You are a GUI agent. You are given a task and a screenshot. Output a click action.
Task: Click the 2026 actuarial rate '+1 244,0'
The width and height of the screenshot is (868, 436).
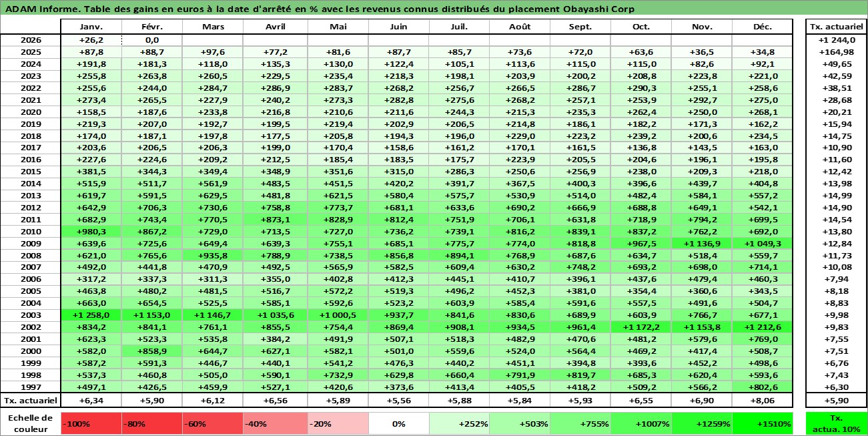tap(836, 40)
